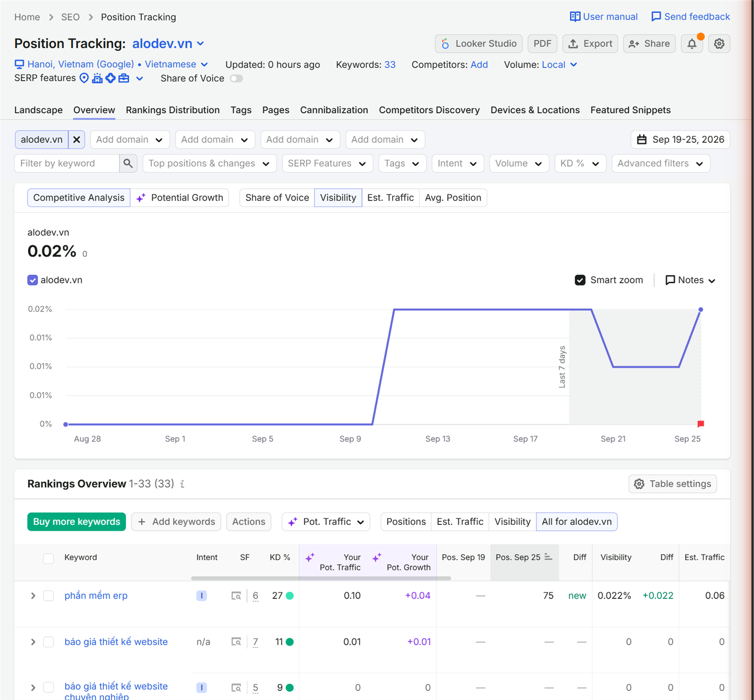Open first Add domain dropdown
This screenshot has height=700, width=754.
click(x=130, y=140)
